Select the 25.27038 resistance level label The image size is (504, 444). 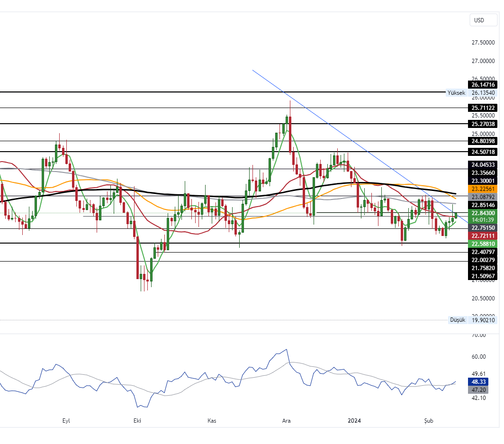tap(483, 124)
